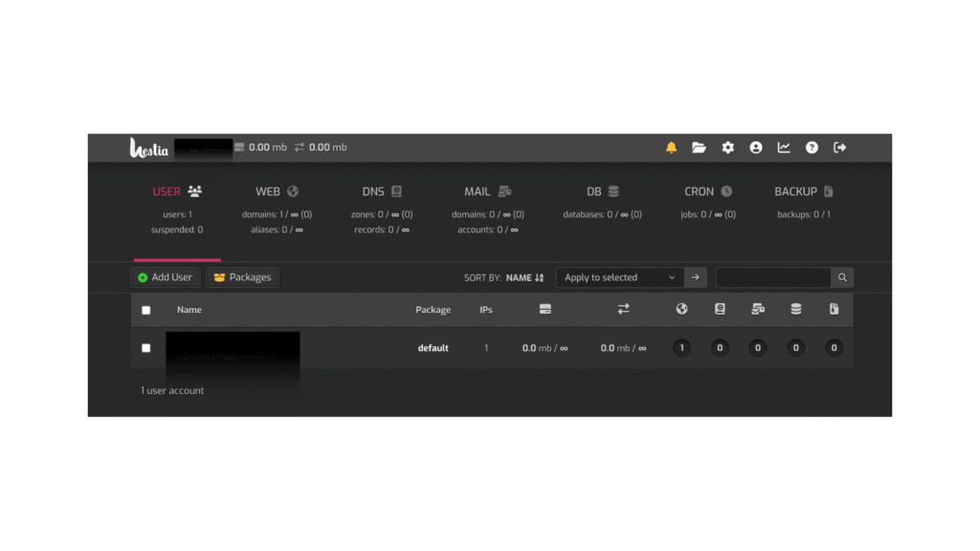View statistics chart icon
This screenshot has height=551, width=980.
(x=784, y=147)
